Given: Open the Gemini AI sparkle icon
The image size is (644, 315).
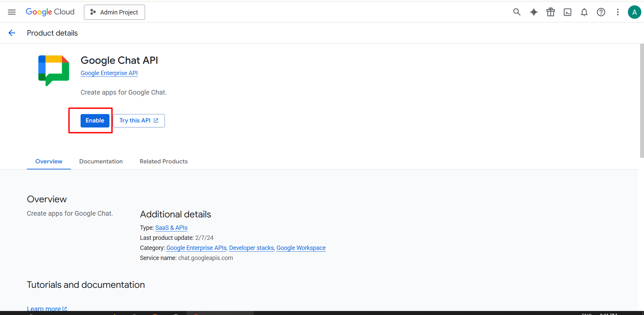Looking at the screenshot, I should (534, 12).
